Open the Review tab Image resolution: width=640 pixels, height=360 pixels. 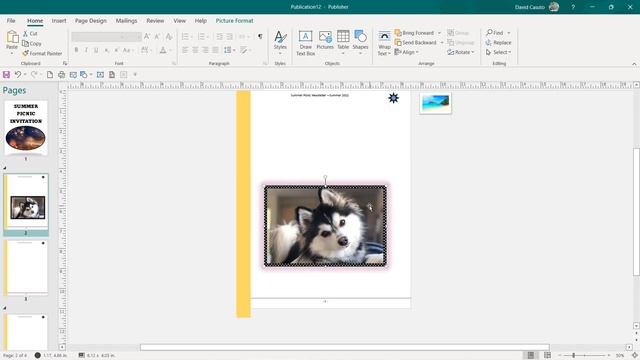pos(155,20)
